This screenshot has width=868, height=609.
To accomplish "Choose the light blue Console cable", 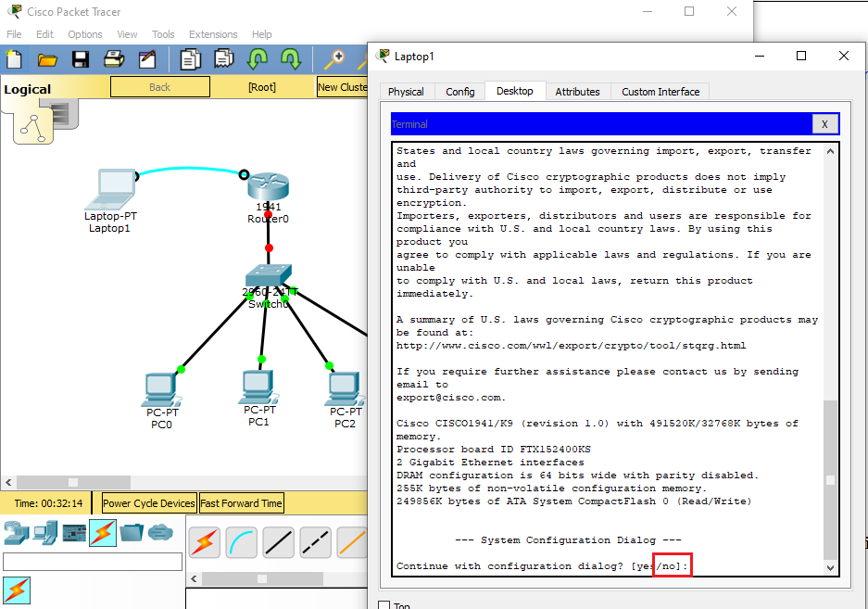I will (x=242, y=541).
